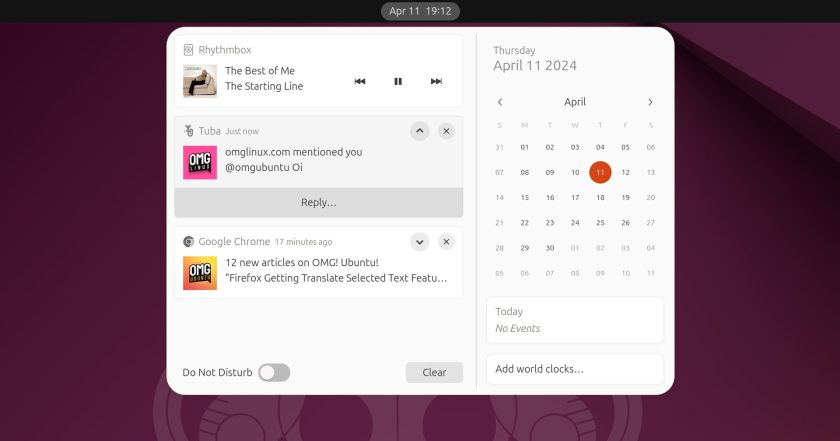Skip to next track in Rhythmbox

436,81
